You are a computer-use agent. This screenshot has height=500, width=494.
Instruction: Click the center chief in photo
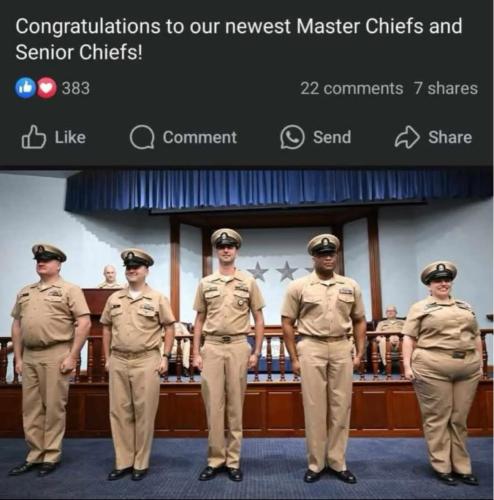[227, 354]
